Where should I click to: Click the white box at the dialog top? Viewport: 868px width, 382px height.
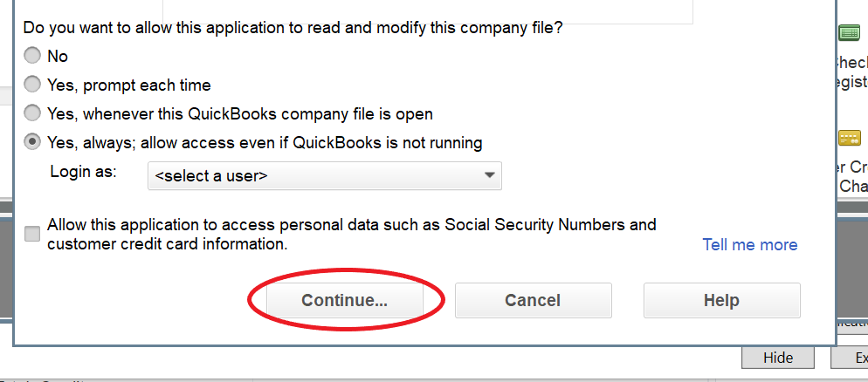428,12
